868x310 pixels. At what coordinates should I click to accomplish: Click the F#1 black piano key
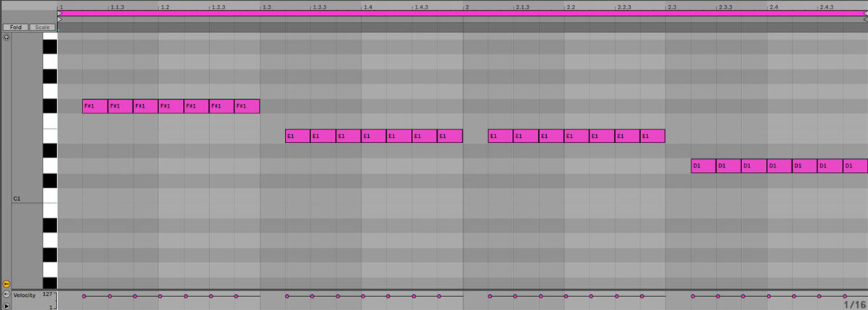pos(50,106)
